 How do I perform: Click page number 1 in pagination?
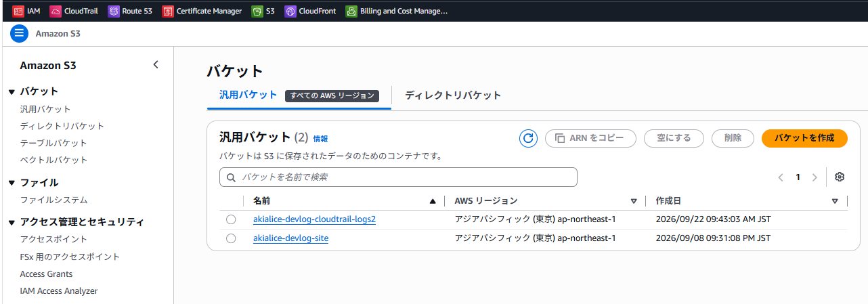coord(798,177)
